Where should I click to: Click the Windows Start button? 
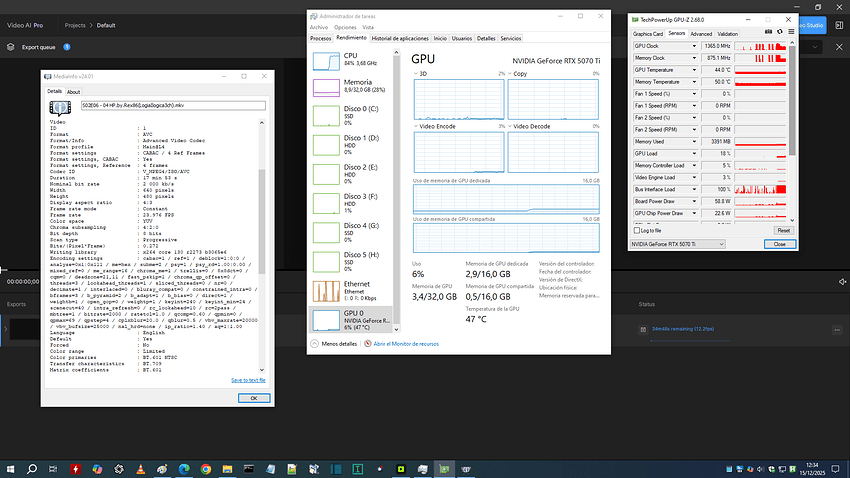(10, 468)
